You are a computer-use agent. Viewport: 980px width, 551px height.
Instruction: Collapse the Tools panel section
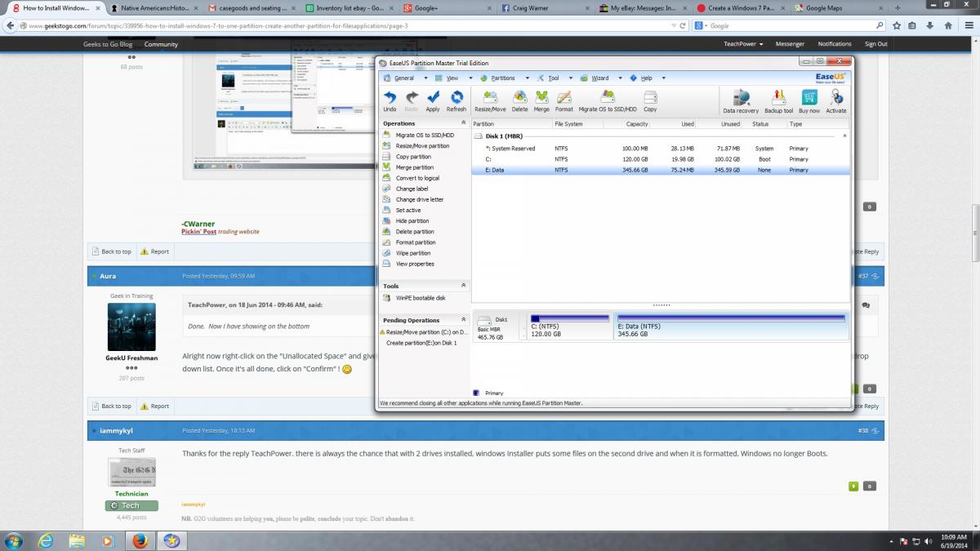464,286
